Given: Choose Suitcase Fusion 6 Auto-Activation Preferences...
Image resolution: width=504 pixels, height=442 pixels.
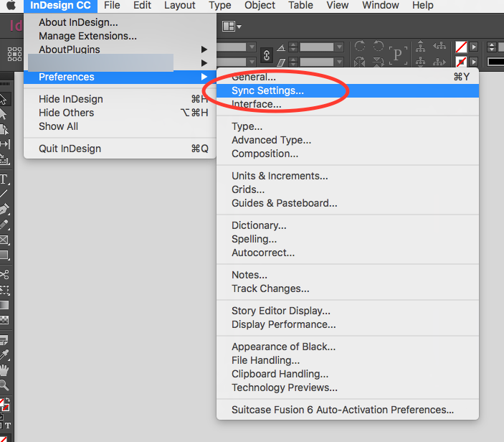Looking at the screenshot, I should [x=348, y=410].
